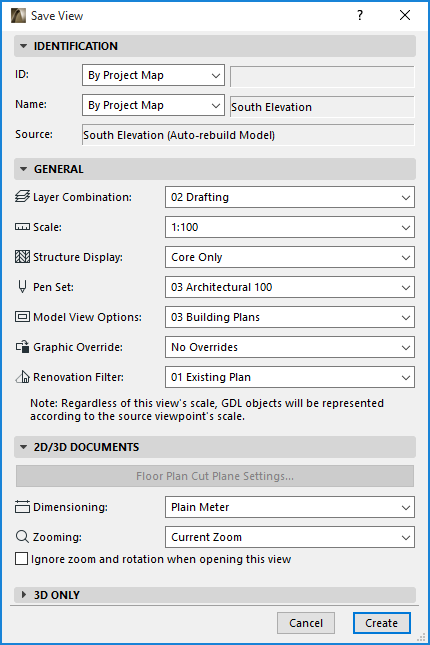Open Structure Display dropdown showing Core Only
This screenshot has height=645, width=430.
click(290, 257)
